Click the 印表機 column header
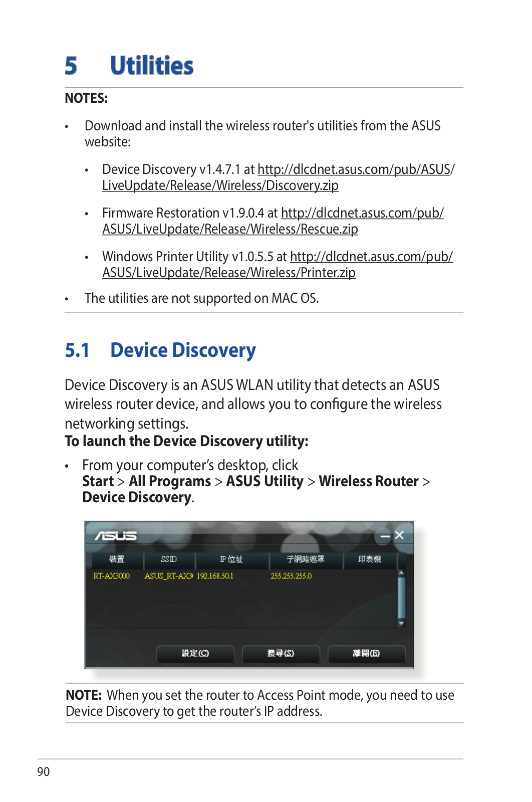 370,559
